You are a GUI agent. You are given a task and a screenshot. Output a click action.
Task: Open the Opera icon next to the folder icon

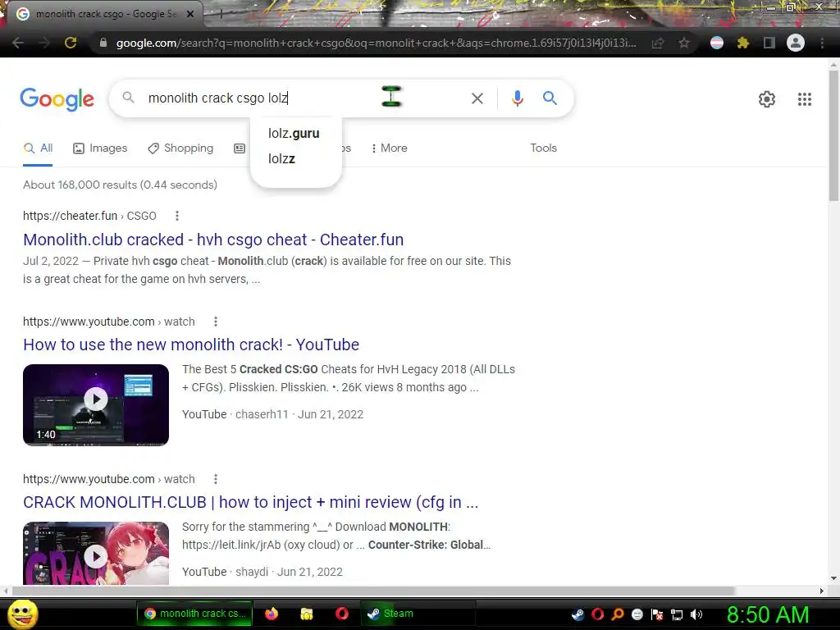click(342, 614)
